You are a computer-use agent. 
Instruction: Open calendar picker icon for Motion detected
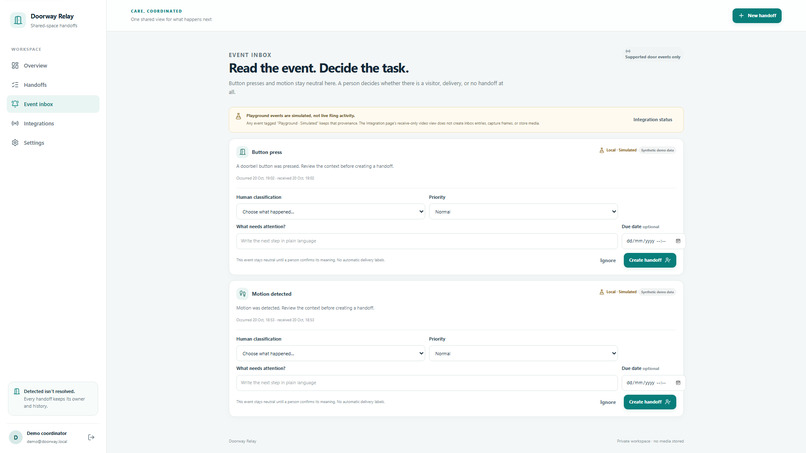[678, 383]
